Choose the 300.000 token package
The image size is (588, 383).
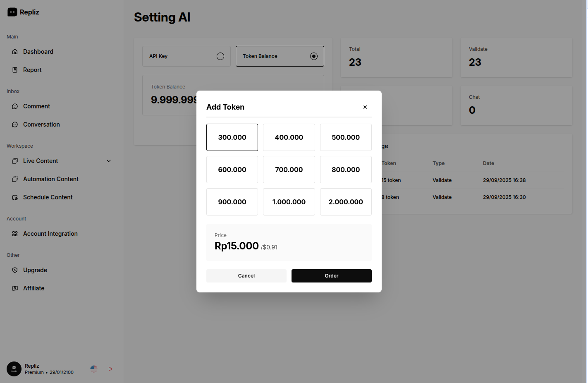[232, 137]
